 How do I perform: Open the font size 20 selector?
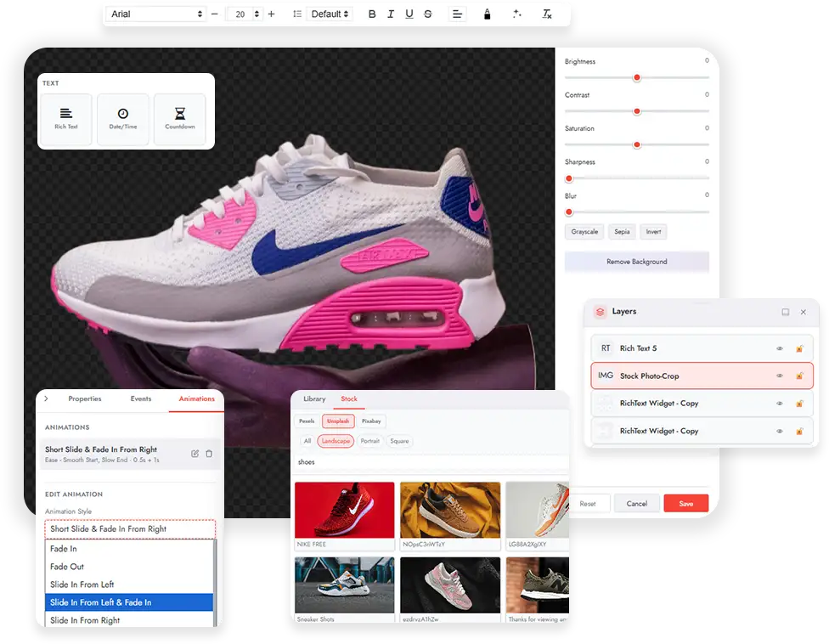coord(244,14)
